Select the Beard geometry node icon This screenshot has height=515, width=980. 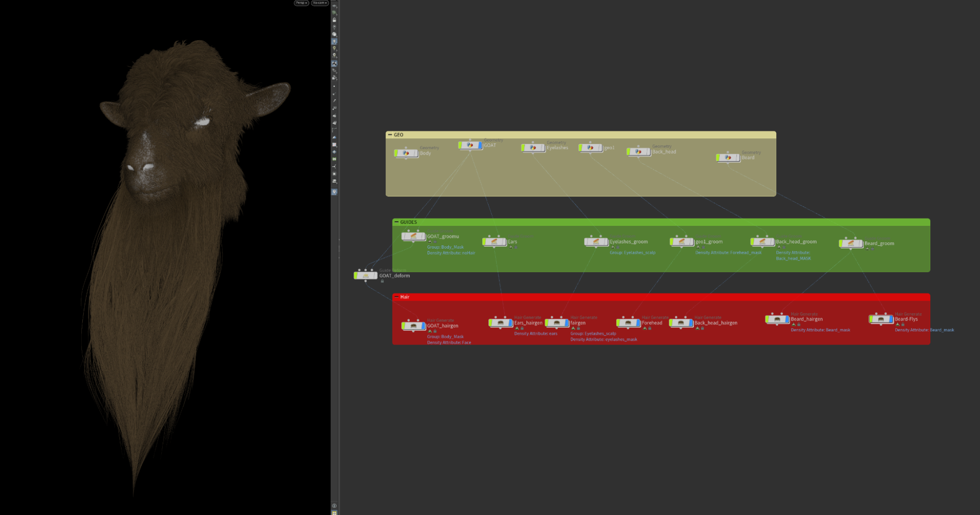(728, 158)
